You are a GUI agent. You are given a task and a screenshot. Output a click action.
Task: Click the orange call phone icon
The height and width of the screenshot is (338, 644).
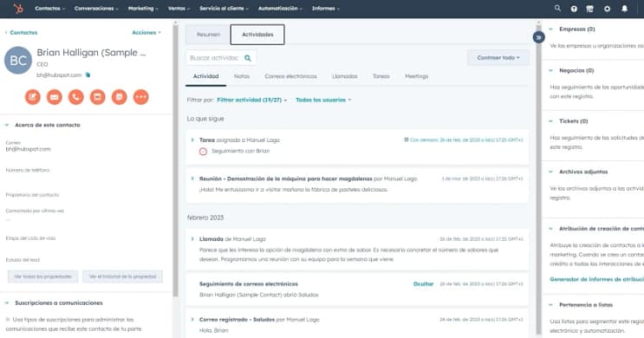point(76,97)
